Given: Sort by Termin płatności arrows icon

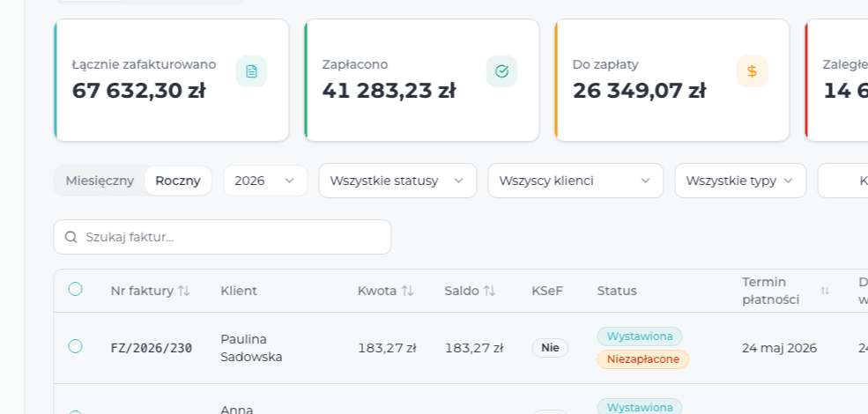Looking at the screenshot, I should pyautogui.click(x=825, y=291).
